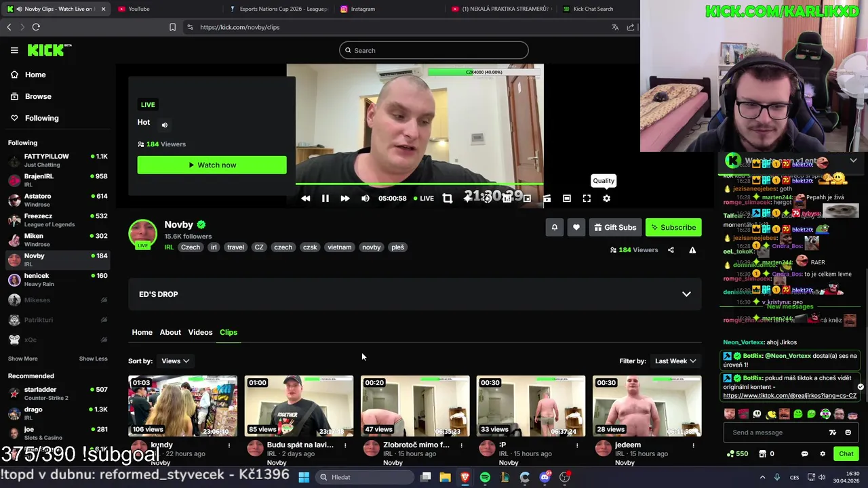The height and width of the screenshot is (488, 868).
Task: Collapse the chat header chevron
Action: (853, 161)
